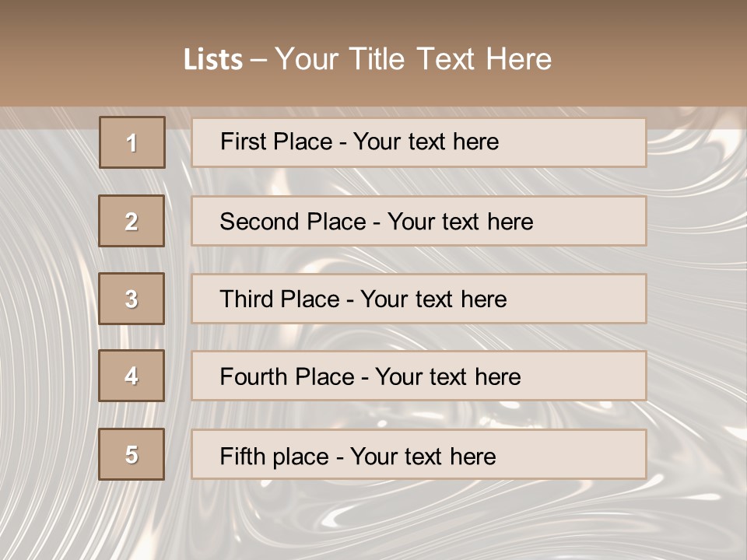This screenshot has width=747, height=560.
Task: Select the number 4 square
Action: (x=132, y=376)
